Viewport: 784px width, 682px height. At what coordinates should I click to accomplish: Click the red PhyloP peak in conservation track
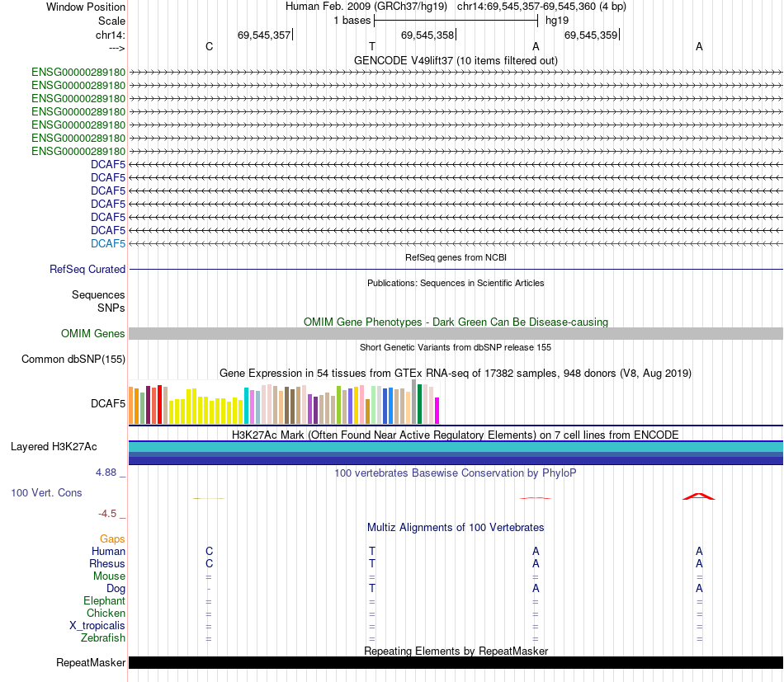699,496
